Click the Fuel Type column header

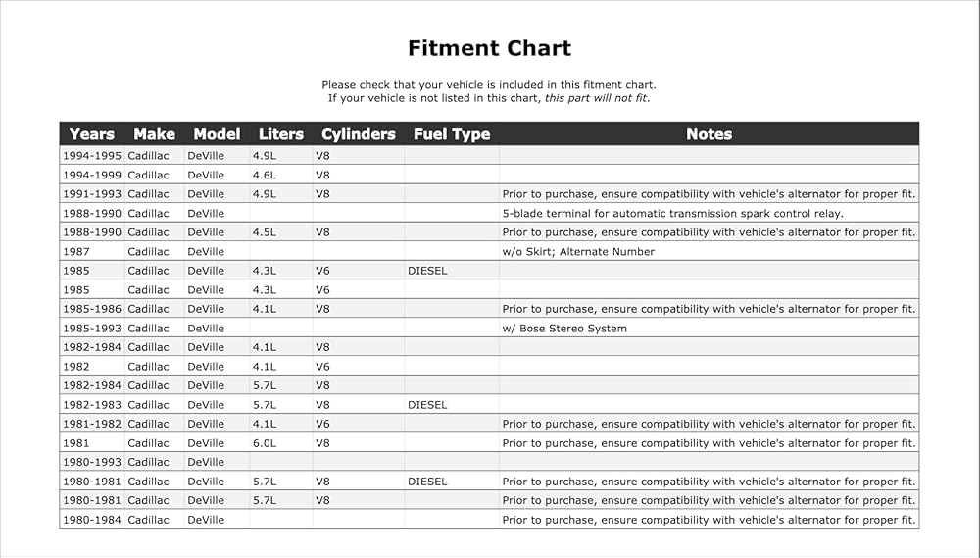coord(452,134)
